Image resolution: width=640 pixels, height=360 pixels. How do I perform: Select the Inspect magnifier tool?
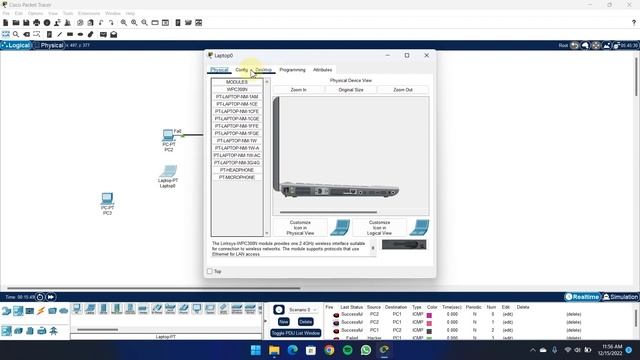click(16, 35)
